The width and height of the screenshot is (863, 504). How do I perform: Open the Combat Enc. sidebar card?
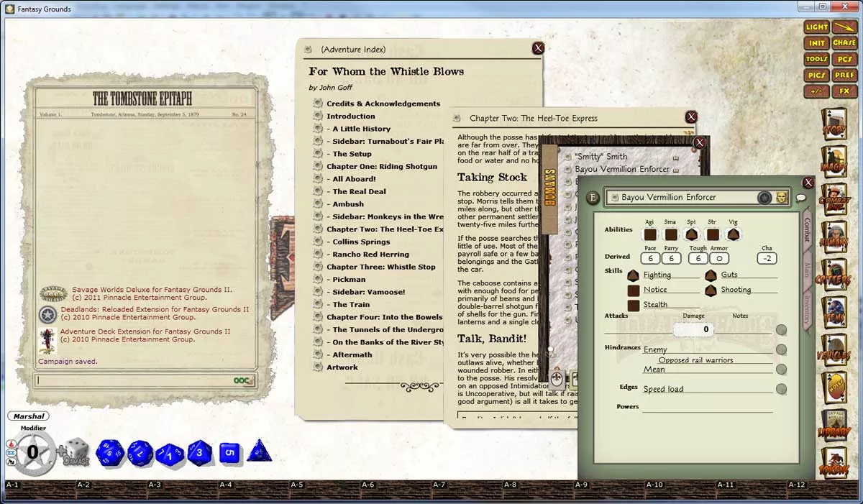point(836,201)
